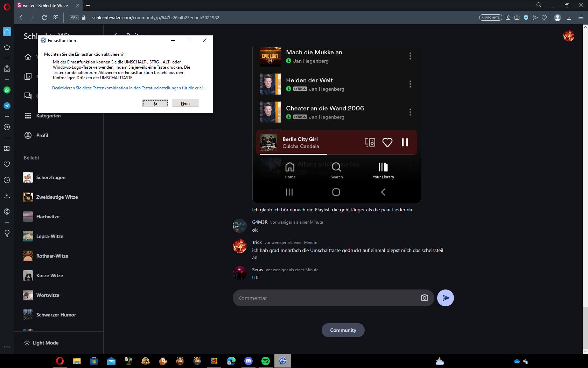The height and width of the screenshot is (368, 588).
Task: Click the bookmark heart icon in address bar
Action: (x=544, y=18)
